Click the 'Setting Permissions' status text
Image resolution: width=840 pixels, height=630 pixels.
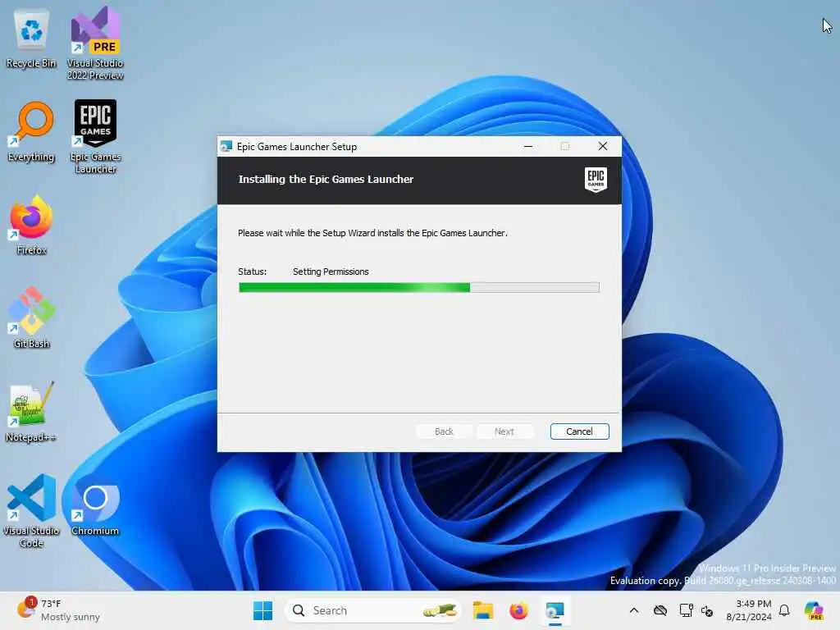pyautogui.click(x=331, y=272)
